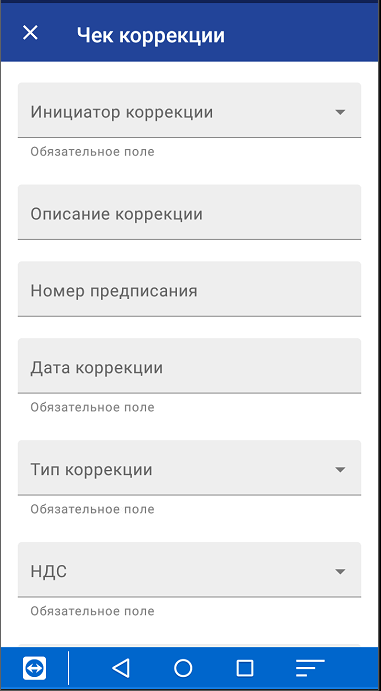Select the Тип коррекции field label

coord(91,470)
